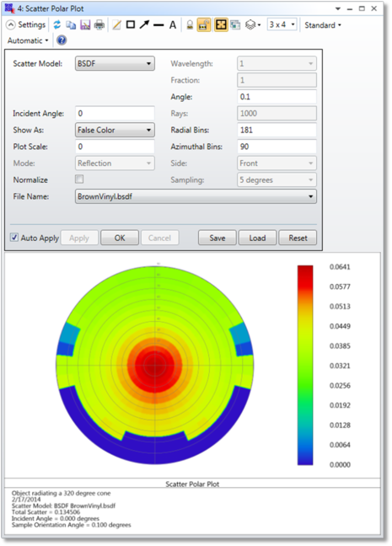The height and width of the screenshot is (546, 392).
Task: Select the text annotation A tool
Action: (173, 24)
